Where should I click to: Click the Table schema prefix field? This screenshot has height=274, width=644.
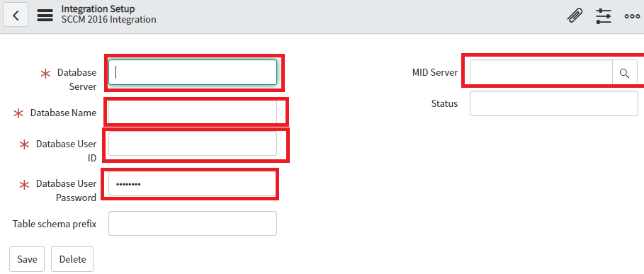(x=193, y=224)
